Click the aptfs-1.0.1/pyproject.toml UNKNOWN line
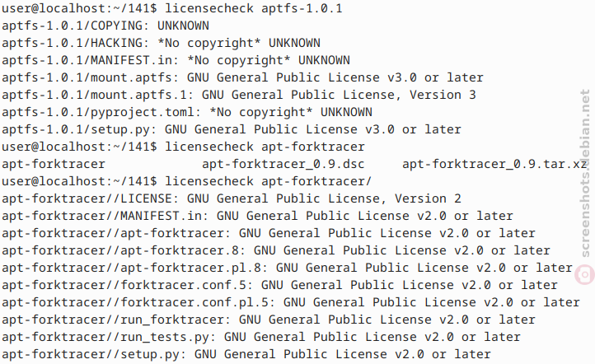 (187, 112)
